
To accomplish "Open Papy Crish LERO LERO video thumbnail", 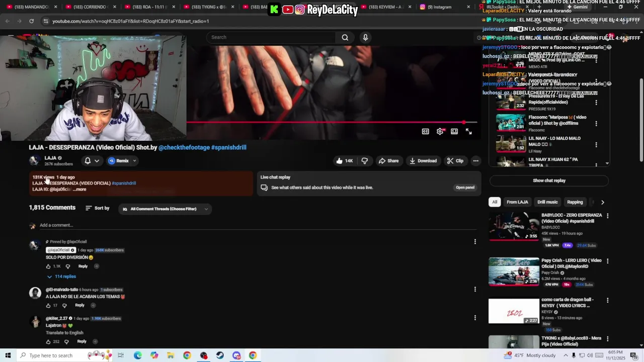I will point(514,271).
